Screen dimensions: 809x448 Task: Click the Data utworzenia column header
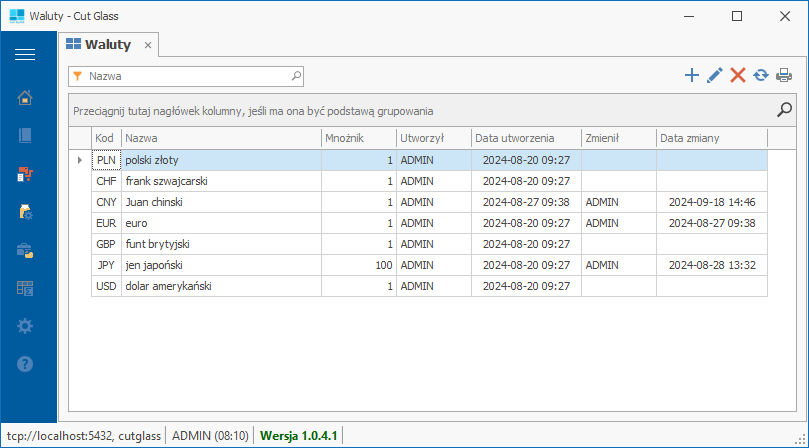coord(525,138)
